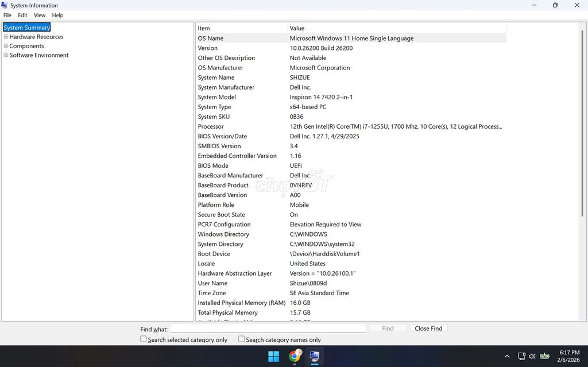
Task: Click the volume speaker icon
Action: pos(532,357)
